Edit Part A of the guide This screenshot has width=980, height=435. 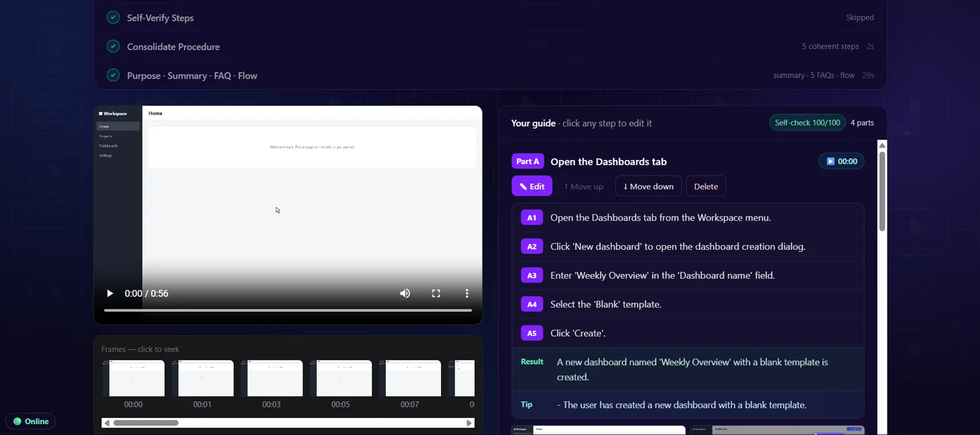(x=532, y=186)
